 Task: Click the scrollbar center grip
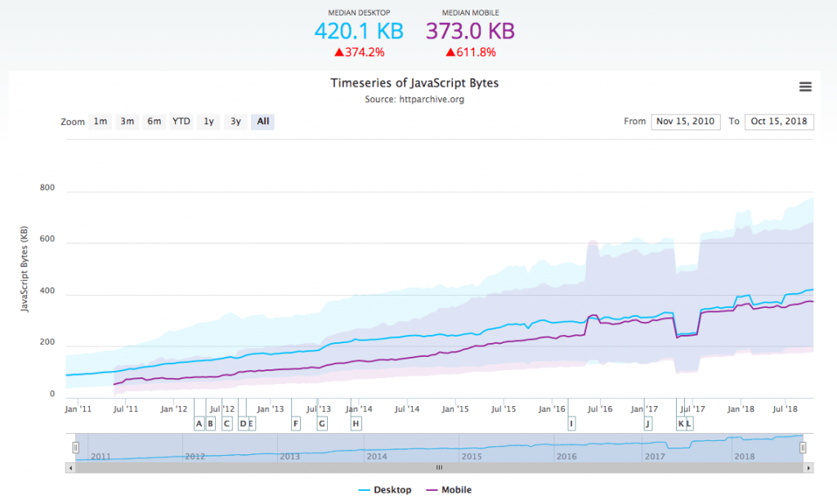point(439,468)
